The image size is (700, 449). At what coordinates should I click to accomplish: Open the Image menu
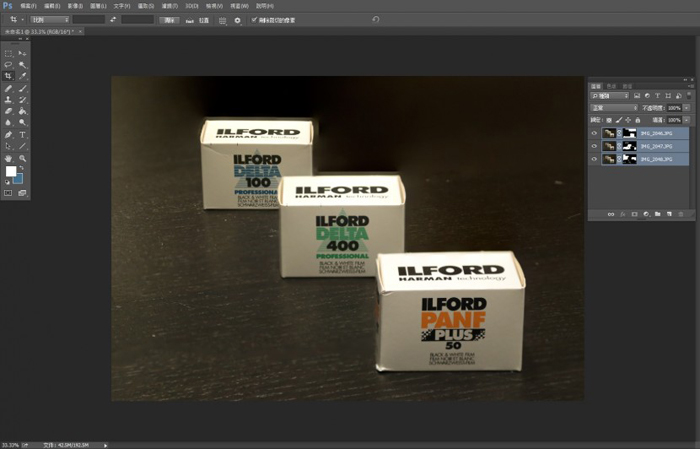[75, 6]
